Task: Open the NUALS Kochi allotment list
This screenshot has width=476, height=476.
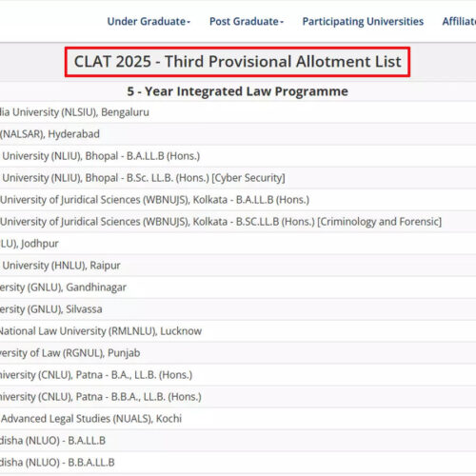Action: (90, 419)
